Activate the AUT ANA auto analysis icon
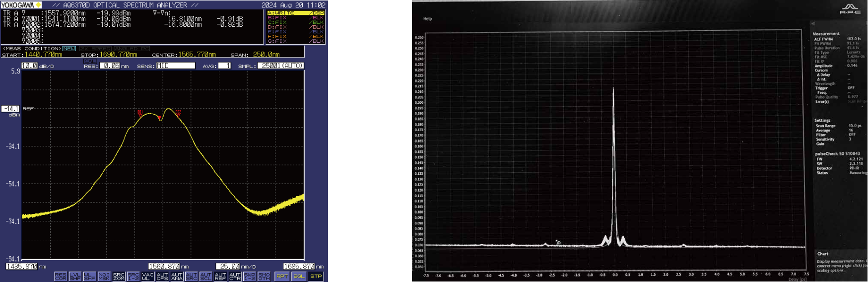868x282 pixels. coord(177,276)
